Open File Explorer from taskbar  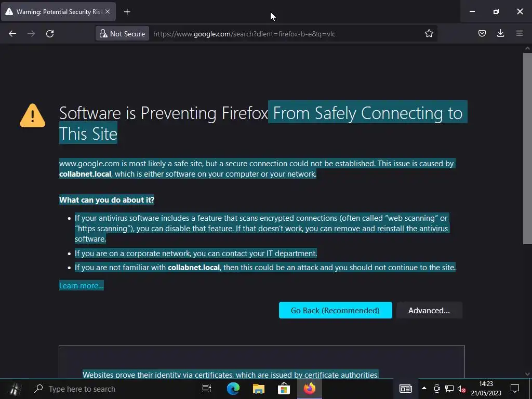pos(259,389)
